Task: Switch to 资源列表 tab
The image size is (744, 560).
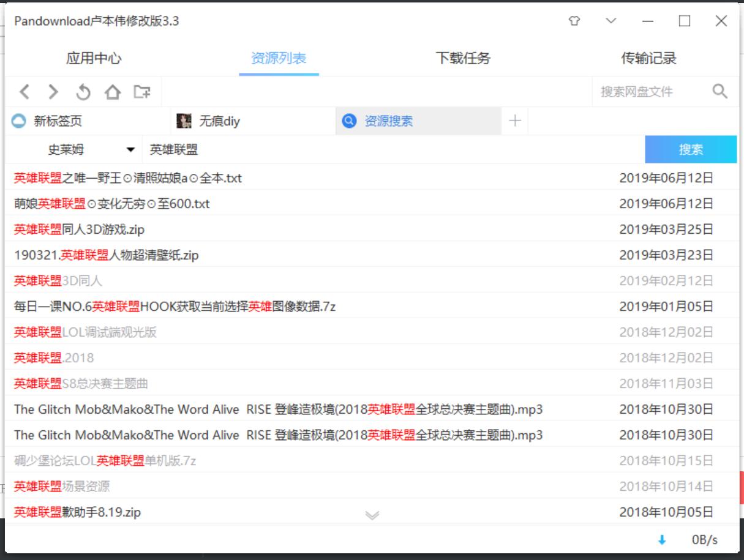Action: click(279, 59)
